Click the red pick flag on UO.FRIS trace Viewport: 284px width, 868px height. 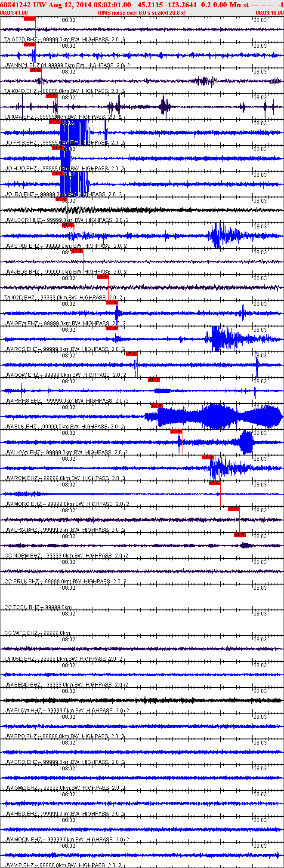55,122
